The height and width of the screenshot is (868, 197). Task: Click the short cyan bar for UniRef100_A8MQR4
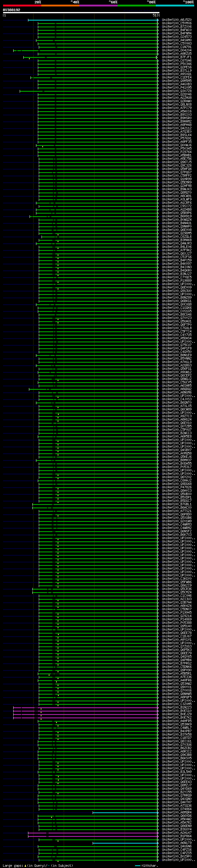[x=126, y=813]
